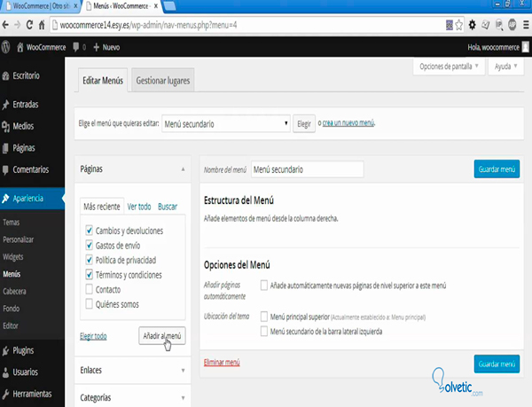Click the Nuevo plus icon
Screen dimensions: 532x407
coord(97,47)
